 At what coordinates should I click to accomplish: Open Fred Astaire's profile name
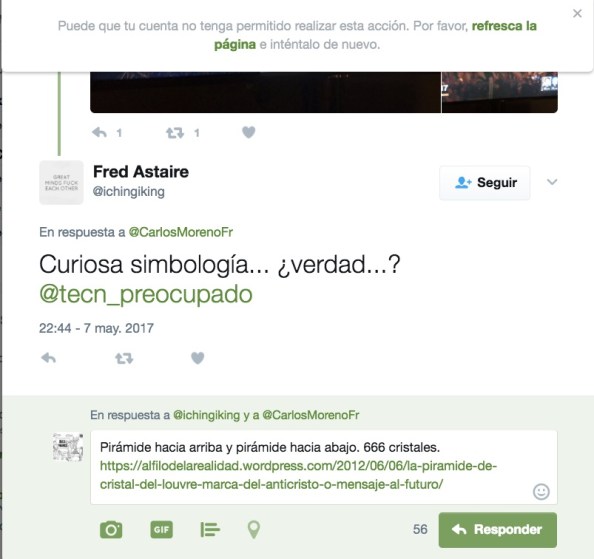(x=141, y=172)
